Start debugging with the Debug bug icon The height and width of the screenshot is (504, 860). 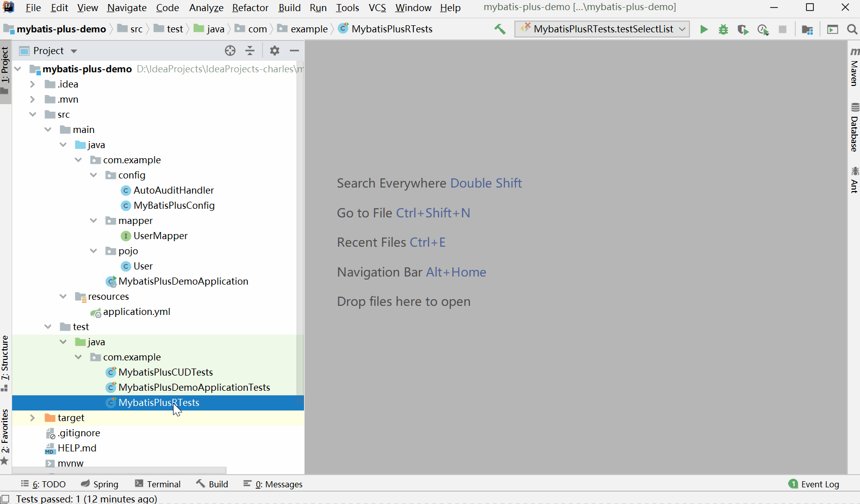723,29
